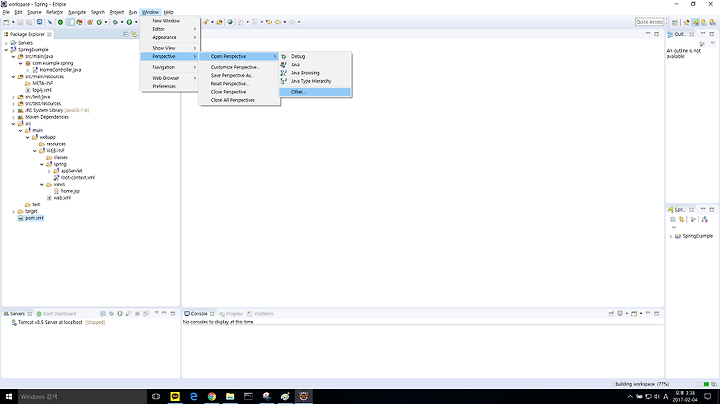Expand the Servers project node

click(6, 43)
